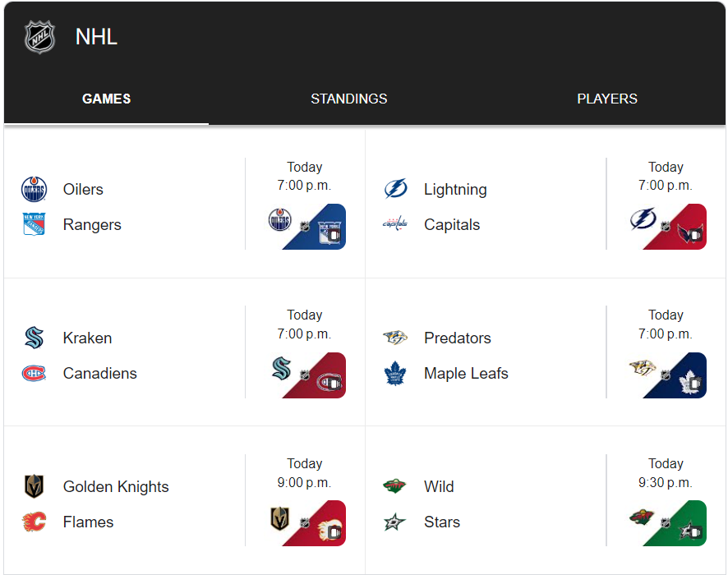This screenshot has width=728, height=575.
Task: Click the Capitals team logo icon
Action: click(x=394, y=224)
